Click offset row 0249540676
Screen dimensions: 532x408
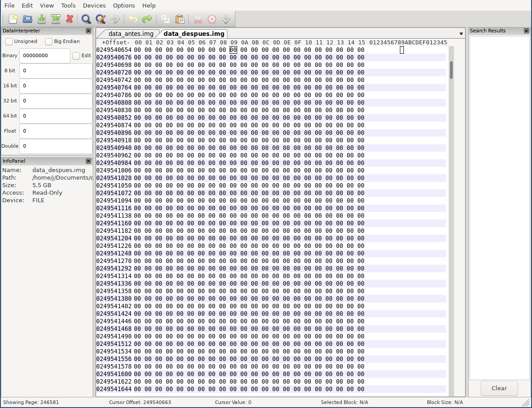point(271,57)
